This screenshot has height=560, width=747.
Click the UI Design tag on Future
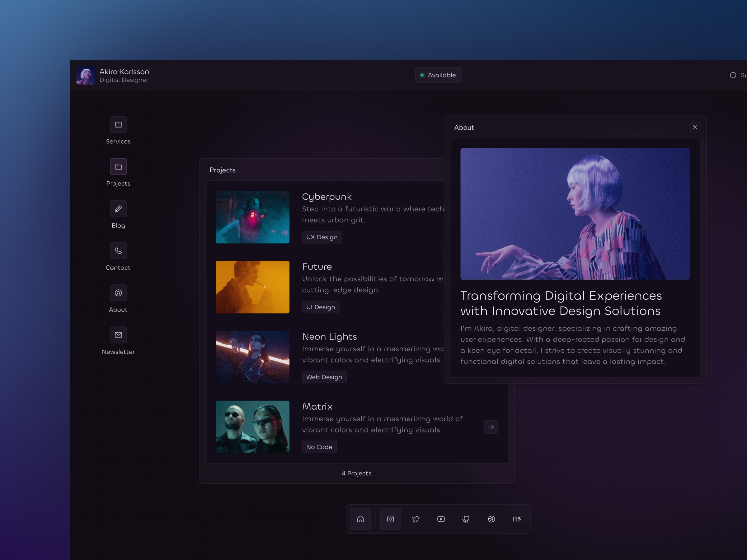pyautogui.click(x=319, y=307)
